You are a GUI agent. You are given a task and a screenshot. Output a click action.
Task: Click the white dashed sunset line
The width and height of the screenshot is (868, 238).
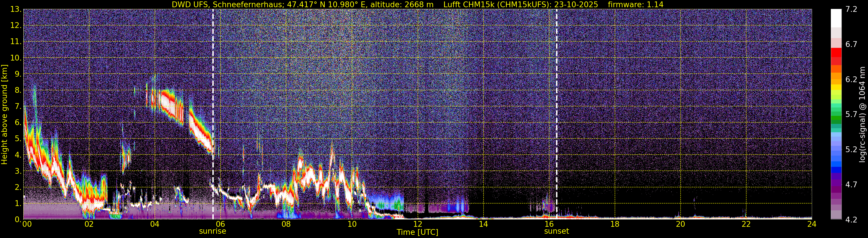(556, 114)
